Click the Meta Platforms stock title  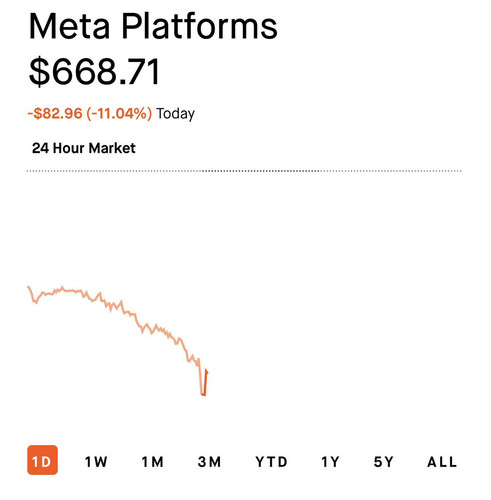click(x=153, y=26)
